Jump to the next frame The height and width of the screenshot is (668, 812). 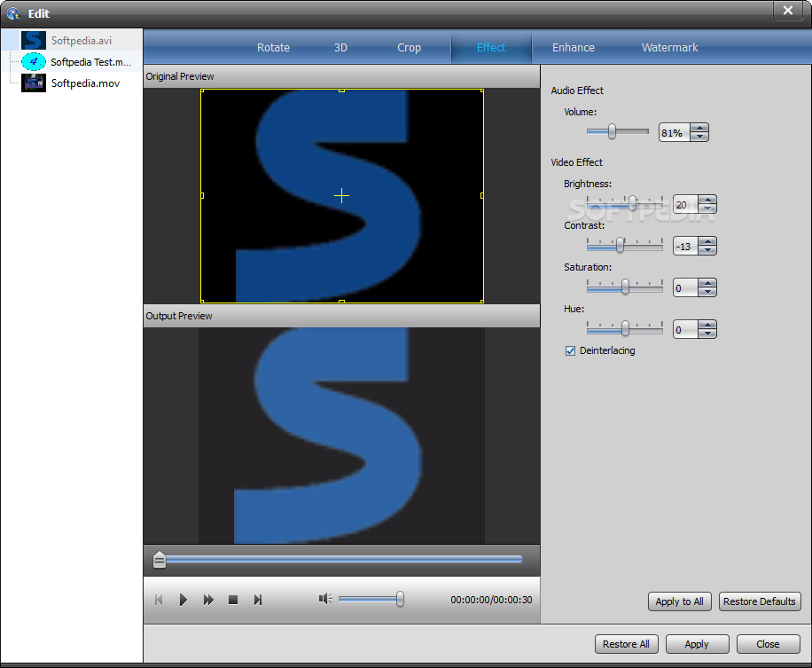(x=257, y=600)
